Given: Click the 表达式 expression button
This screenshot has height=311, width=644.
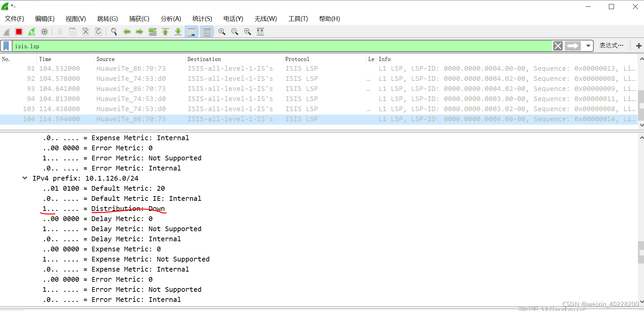Looking at the screenshot, I should pos(611,45).
